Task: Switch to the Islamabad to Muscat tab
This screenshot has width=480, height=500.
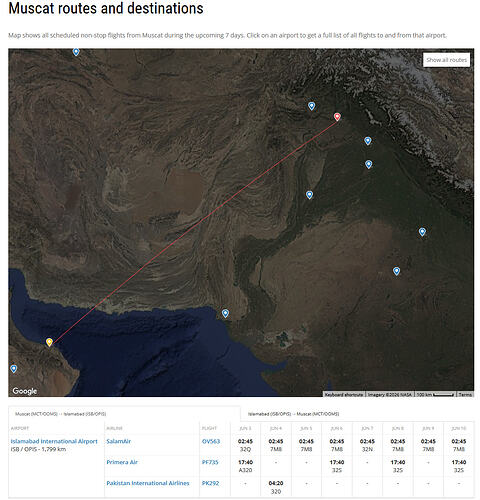Action: point(293,414)
